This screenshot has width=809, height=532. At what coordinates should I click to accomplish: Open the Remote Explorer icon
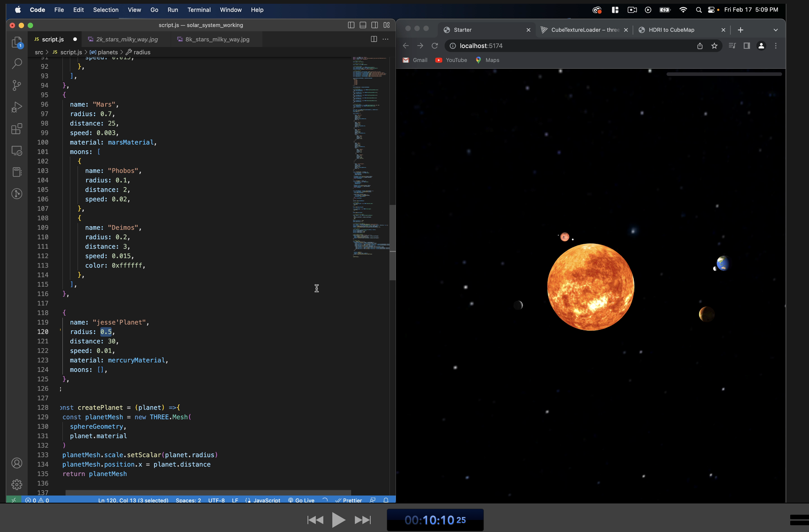point(17,151)
